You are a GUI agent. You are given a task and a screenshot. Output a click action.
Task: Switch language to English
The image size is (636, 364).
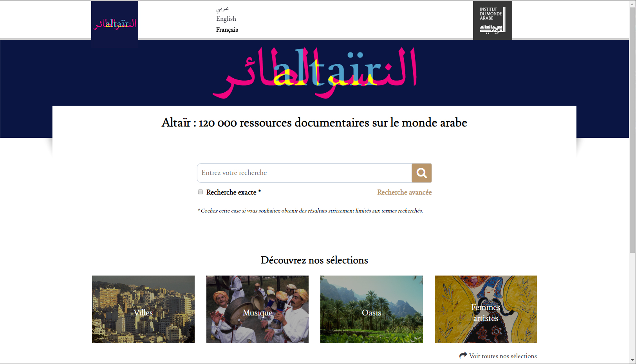point(226,19)
